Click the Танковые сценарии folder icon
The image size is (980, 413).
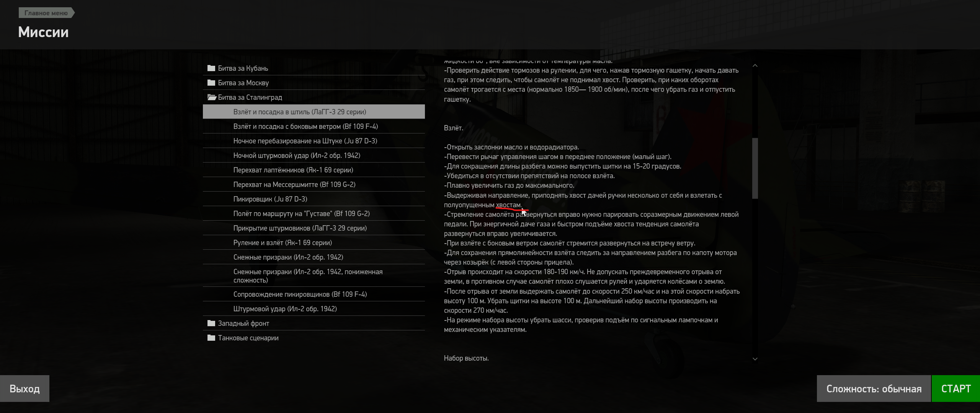coord(211,338)
